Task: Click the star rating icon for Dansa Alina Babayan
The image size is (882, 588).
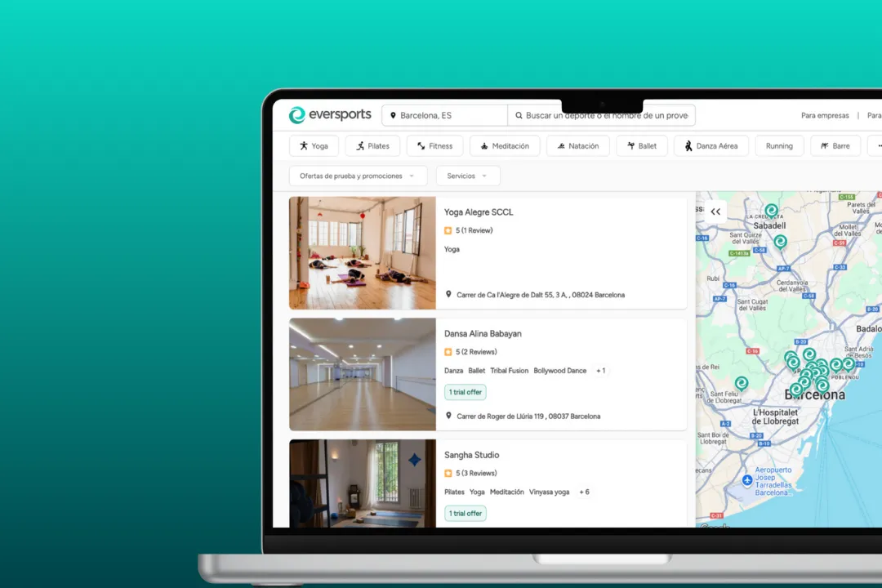Action: (x=448, y=352)
